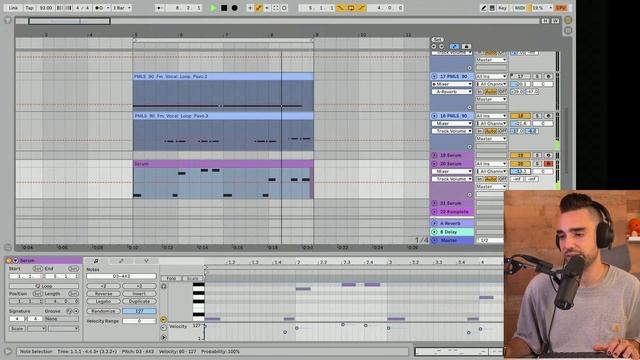Fold track 17 PMLS 90

[434, 76]
